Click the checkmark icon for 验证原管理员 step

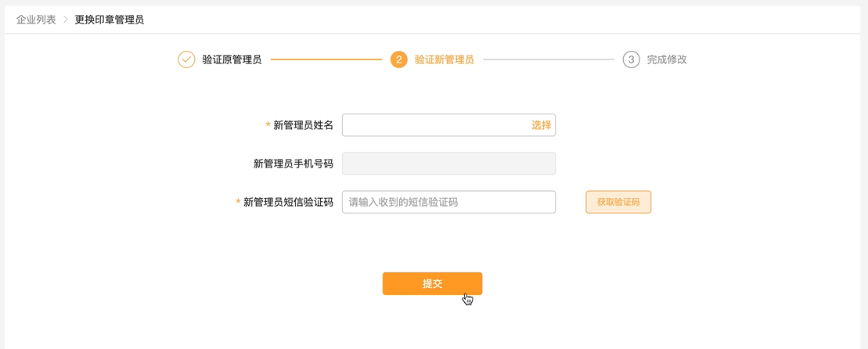186,59
